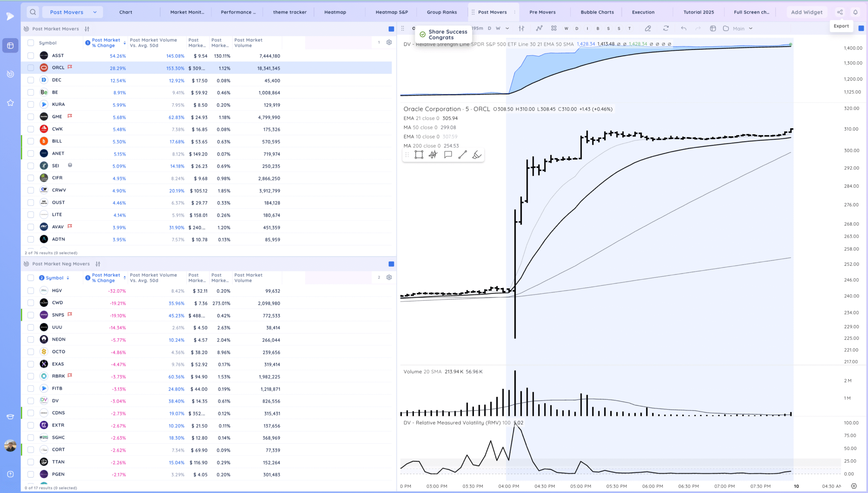Open the favorites star icon in sidebar
The height and width of the screenshot is (493, 868).
[x=10, y=103]
